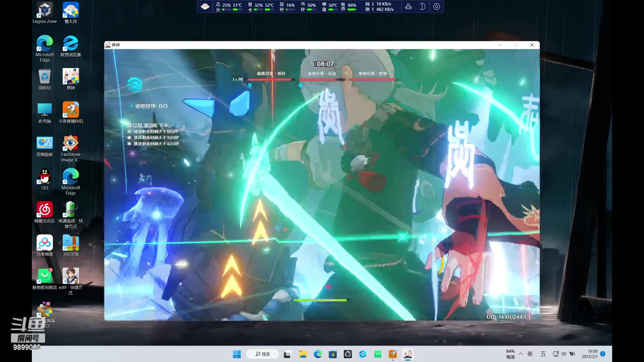The image size is (644, 362).
Task: Click the 魔偶剑鬼·霜驰 enemy health bar
Action: [x=372, y=79]
